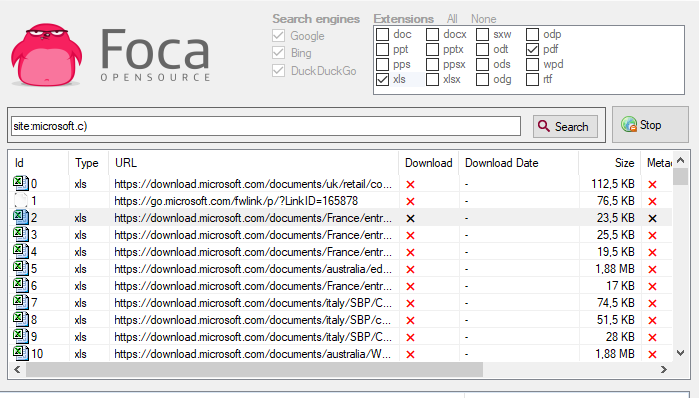699x398 pixels.
Task: Sort results by the Id column header
Action: point(38,163)
